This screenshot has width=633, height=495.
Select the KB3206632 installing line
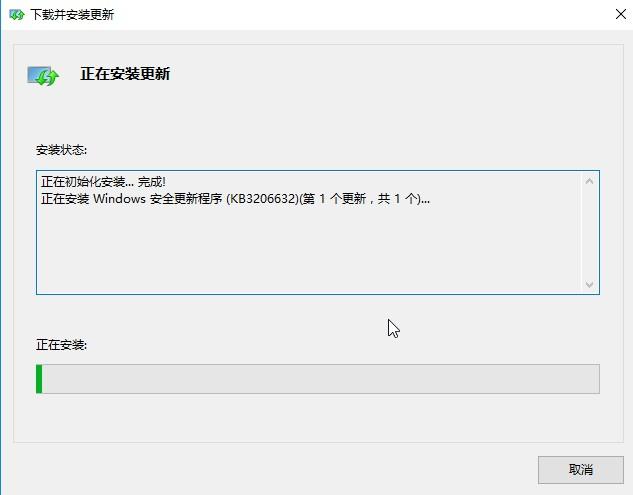(235, 199)
